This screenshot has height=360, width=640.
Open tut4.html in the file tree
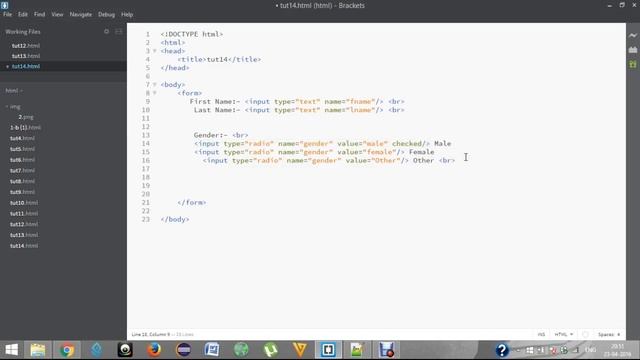22,138
